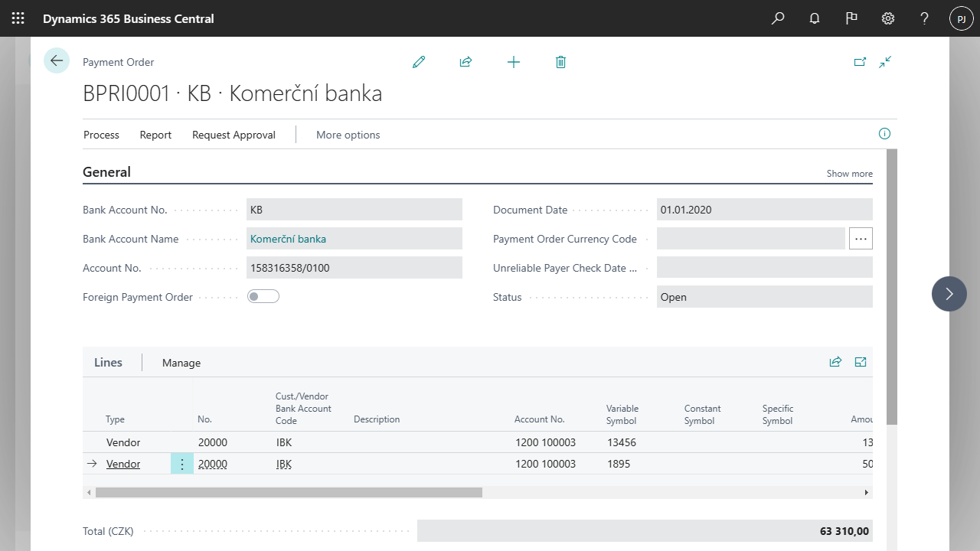
Task: Click Show more in General section
Action: coord(850,174)
